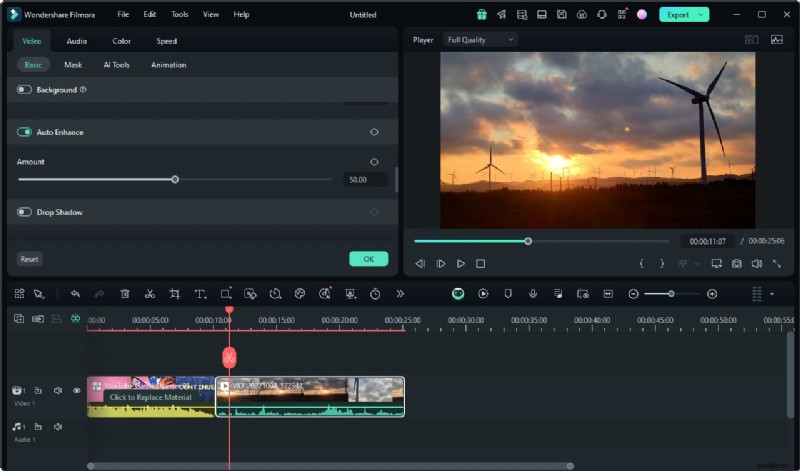Image resolution: width=800 pixels, height=471 pixels.
Task: Open the Tools menu in the menu bar
Action: (179, 15)
